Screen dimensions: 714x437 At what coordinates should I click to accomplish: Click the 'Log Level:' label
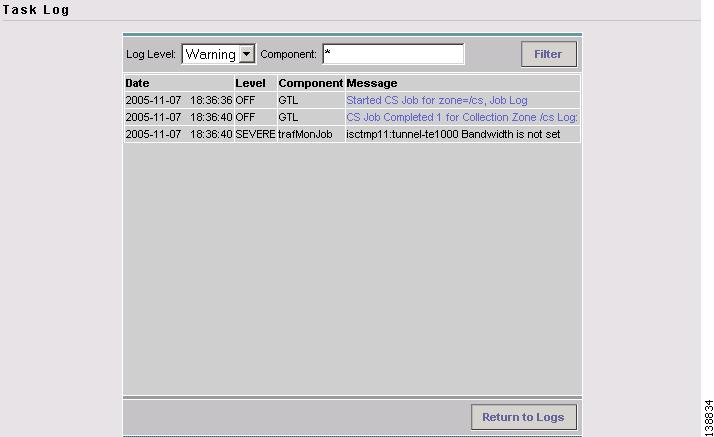[x=151, y=54]
